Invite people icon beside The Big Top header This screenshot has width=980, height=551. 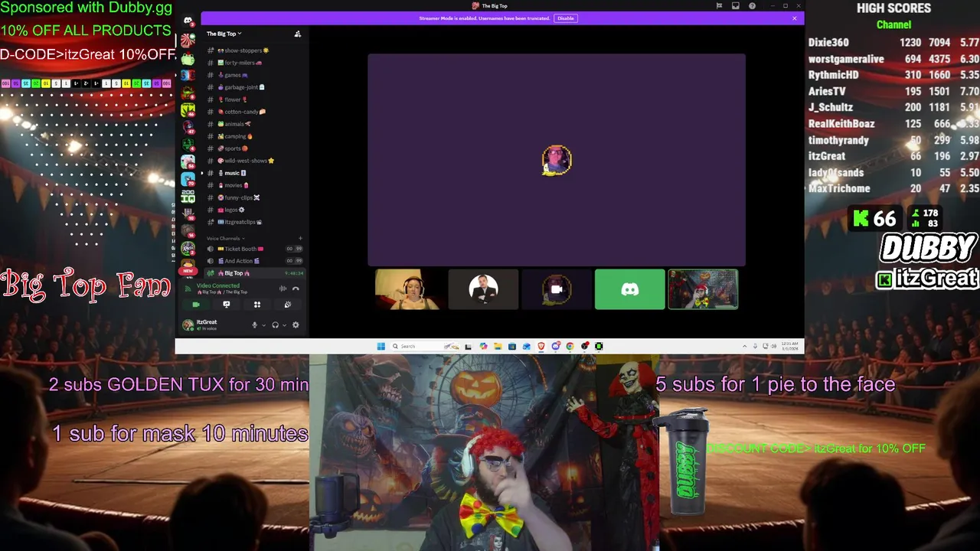(298, 34)
